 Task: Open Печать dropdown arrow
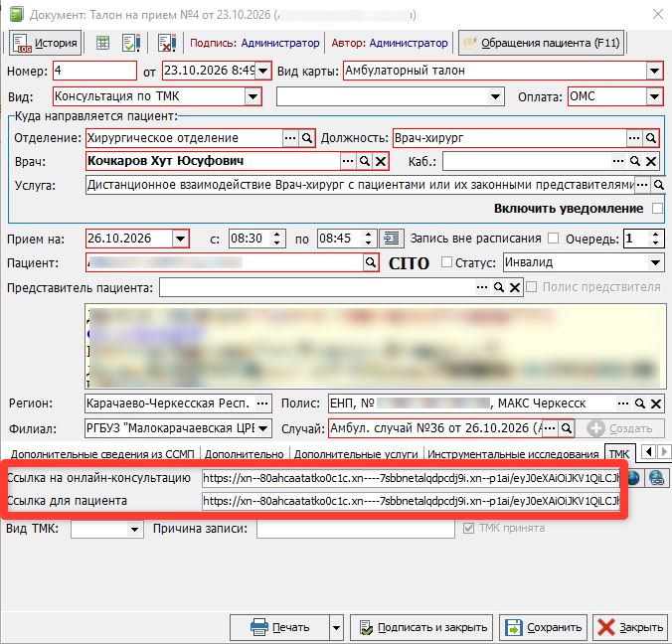coord(336,628)
